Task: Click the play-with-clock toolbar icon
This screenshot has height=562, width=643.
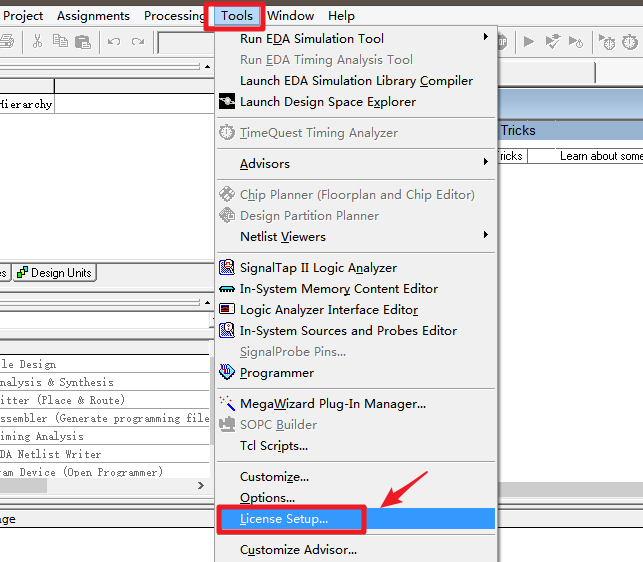Action: point(576,42)
